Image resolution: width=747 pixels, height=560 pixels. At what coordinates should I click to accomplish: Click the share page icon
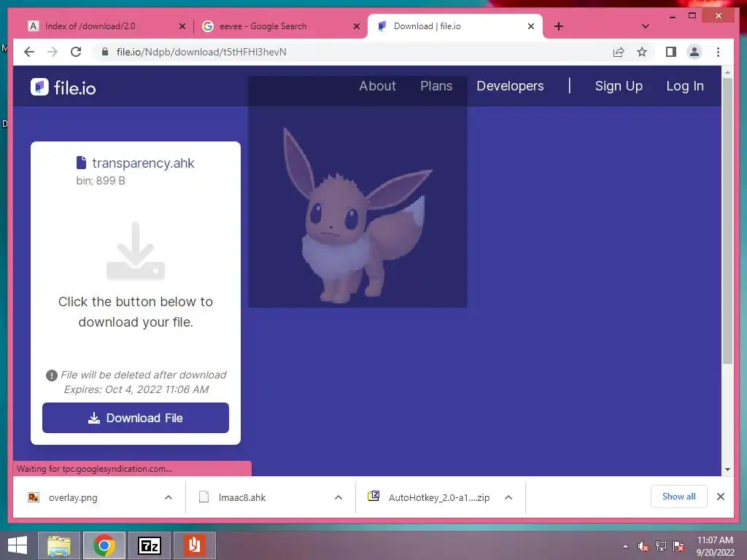pos(619,52)
